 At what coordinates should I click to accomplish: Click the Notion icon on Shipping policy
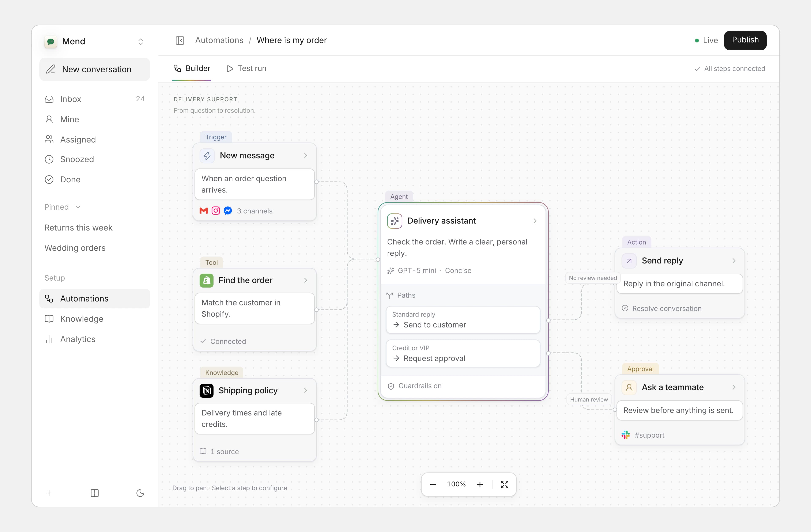click(207, 391)
